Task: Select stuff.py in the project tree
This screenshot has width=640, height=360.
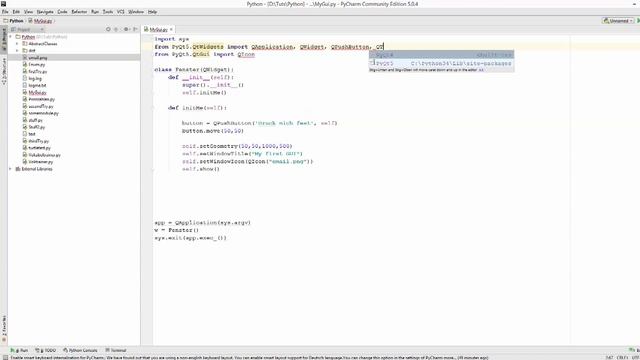Action: coord(35,120)
